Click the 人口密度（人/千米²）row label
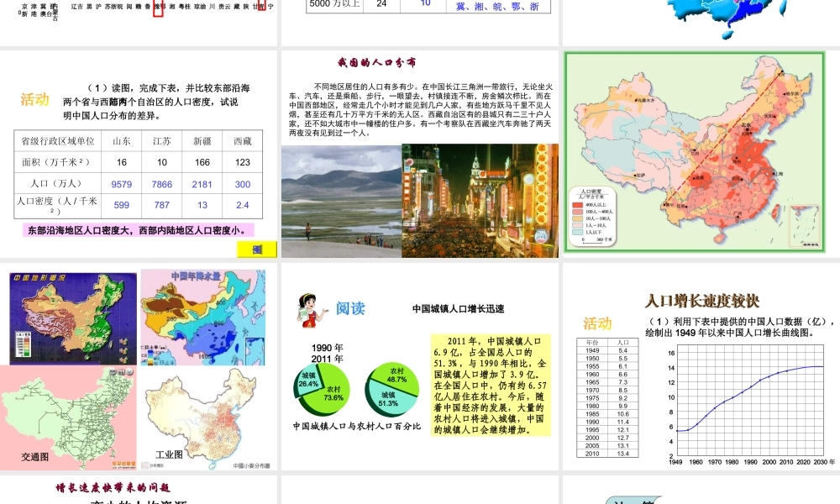This screenshot has height=504, width=840. click(57, 205)
